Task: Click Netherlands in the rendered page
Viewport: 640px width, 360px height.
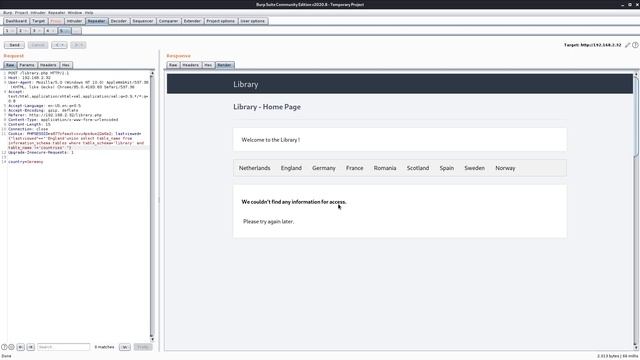Action: point(254,168)
